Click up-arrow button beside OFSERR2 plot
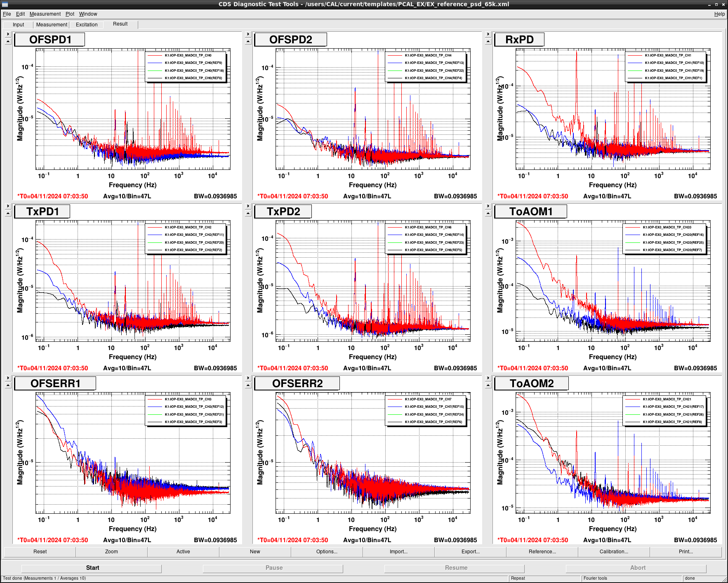The image size is (728, 583). (248, 385)
